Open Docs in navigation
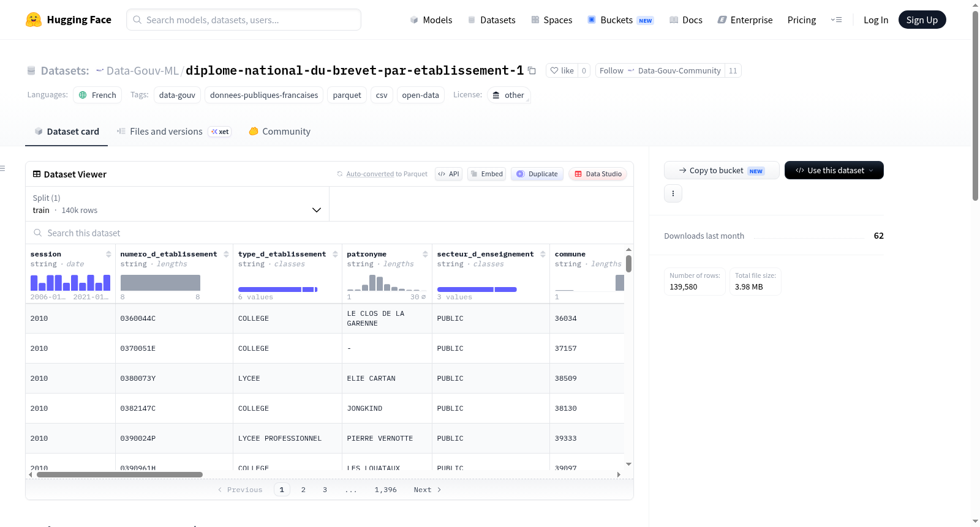 [686, 20]
